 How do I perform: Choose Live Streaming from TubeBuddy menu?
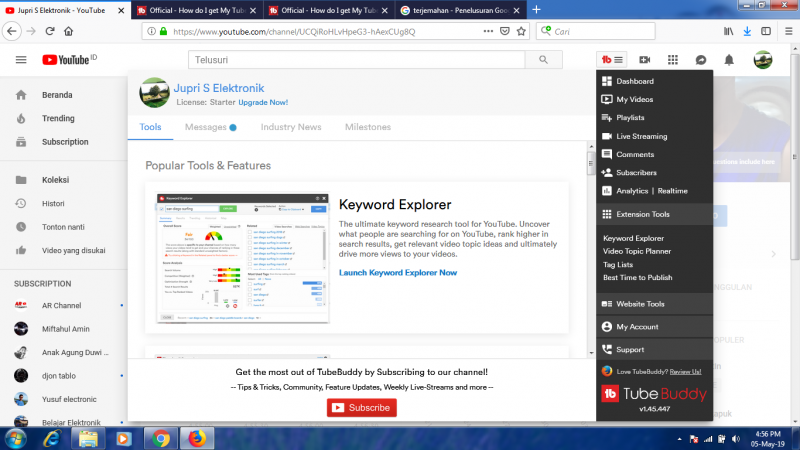pyautogui.click(x=643, y=136)
